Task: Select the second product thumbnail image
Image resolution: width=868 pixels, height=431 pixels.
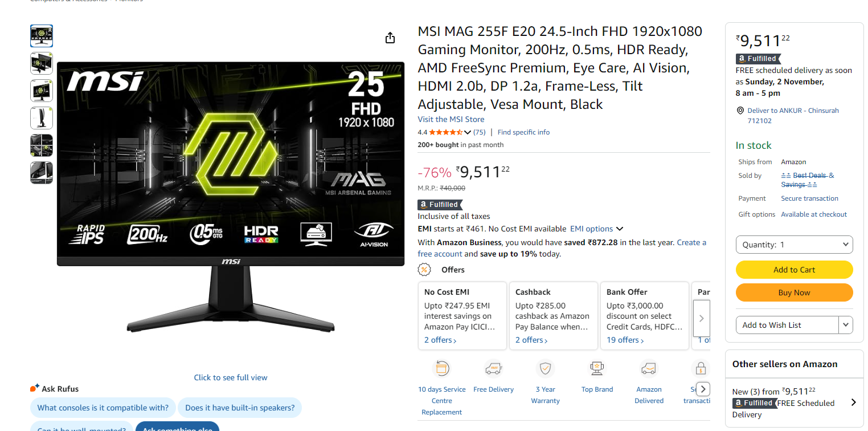Action: (42, 63)
